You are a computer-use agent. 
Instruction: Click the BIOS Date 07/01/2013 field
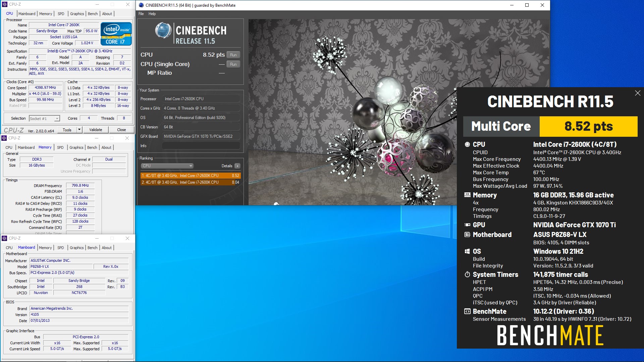pos(79,321)
